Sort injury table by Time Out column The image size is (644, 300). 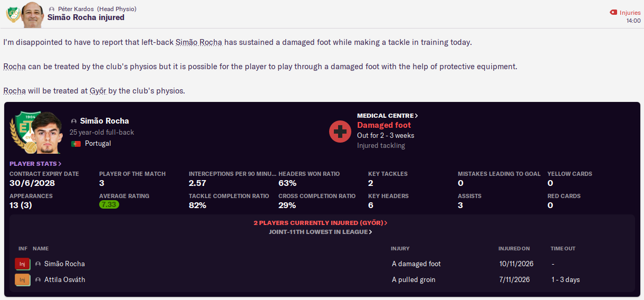click(563, 248)
